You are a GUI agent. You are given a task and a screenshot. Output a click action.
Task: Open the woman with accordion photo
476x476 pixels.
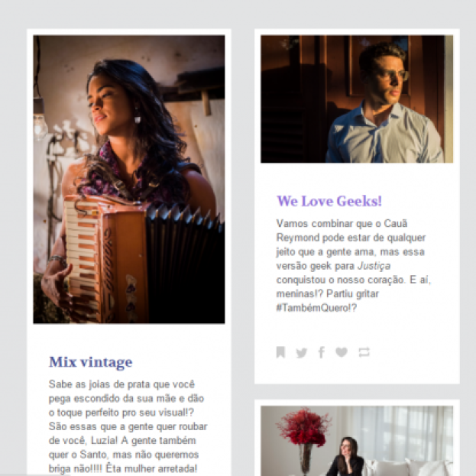point(129,180)
